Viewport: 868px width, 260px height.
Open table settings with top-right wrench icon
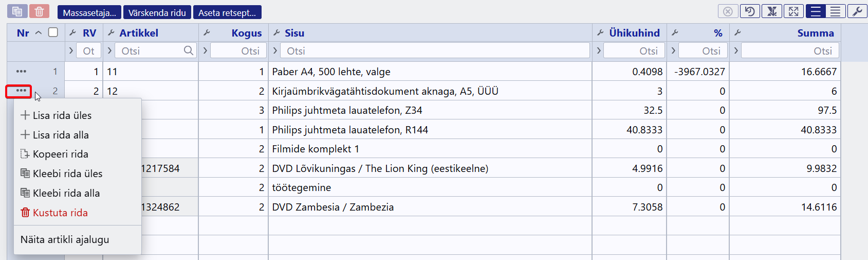857,11
